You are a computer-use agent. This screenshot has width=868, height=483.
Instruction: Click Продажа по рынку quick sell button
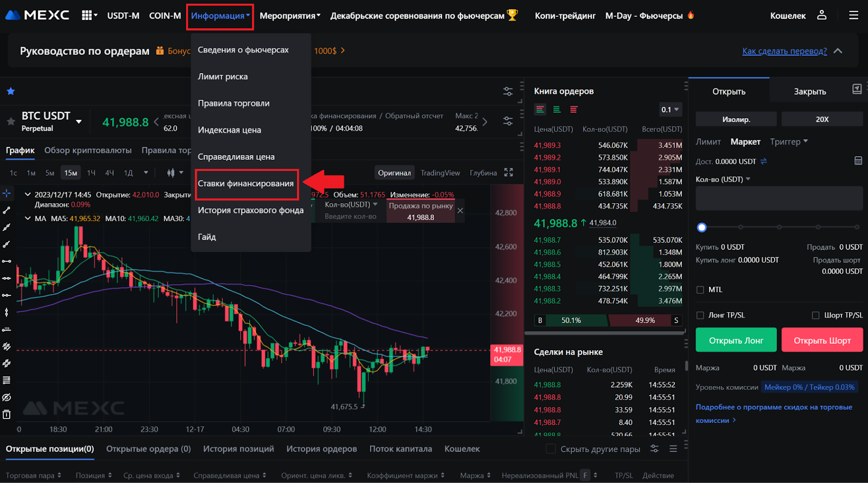pyautogui.click(x=420, y=211)
